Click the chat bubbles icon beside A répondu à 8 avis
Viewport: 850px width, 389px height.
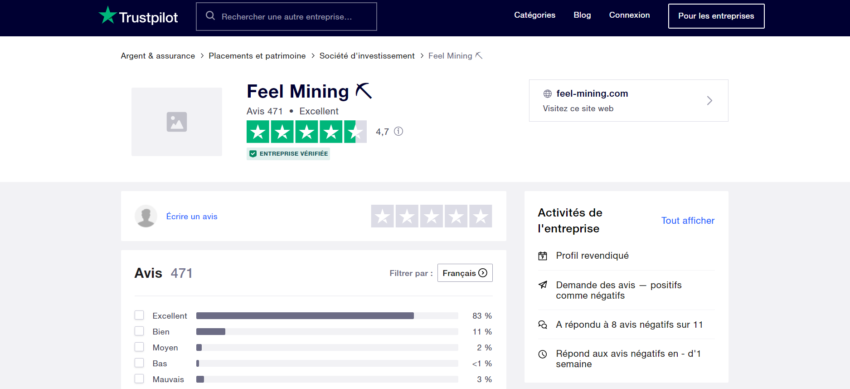click(x=543, y=325)
